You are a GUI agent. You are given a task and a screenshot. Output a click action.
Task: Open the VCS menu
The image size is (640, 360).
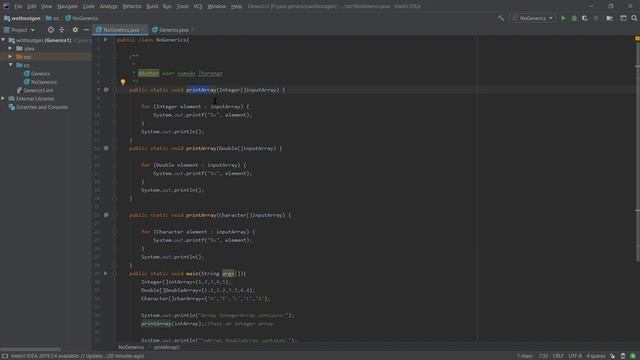198,6
